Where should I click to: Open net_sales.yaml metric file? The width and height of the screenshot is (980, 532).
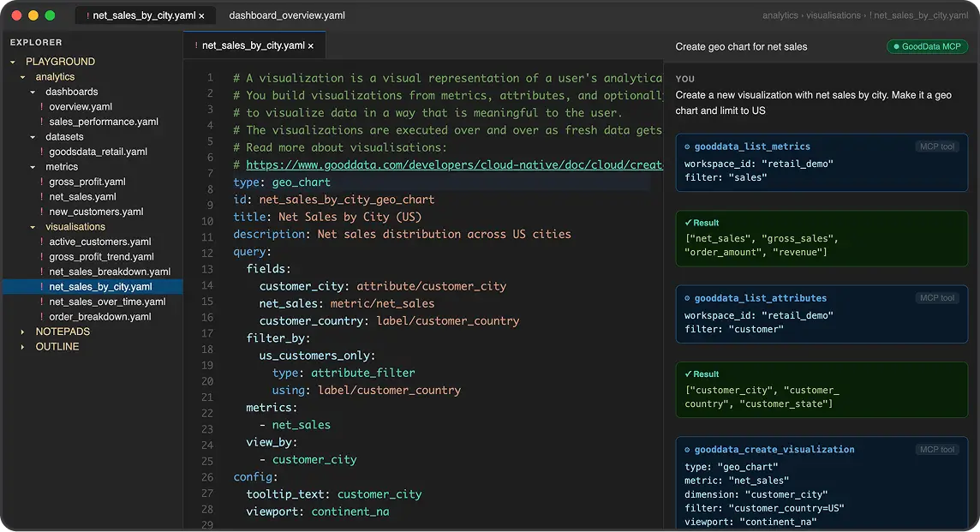(82, 197)
